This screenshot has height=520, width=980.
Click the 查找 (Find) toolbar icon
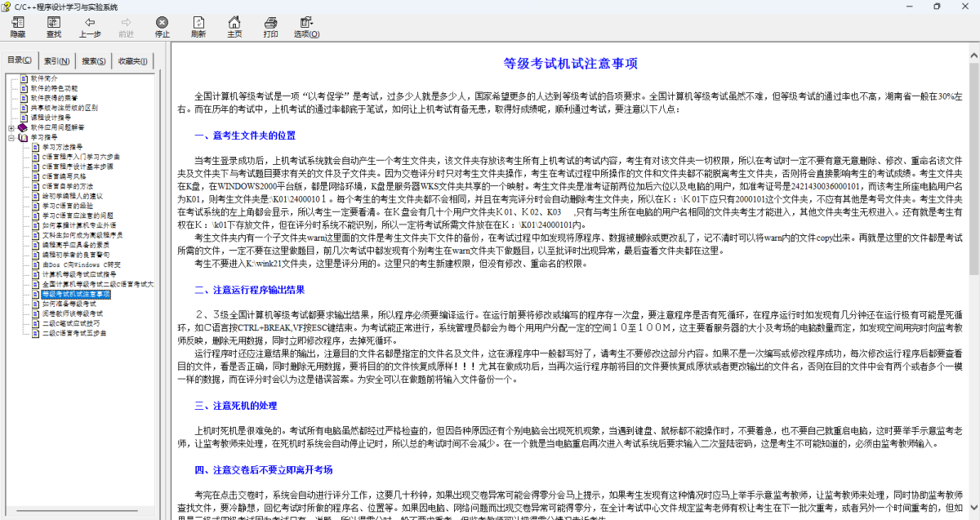tap(54, 27)
